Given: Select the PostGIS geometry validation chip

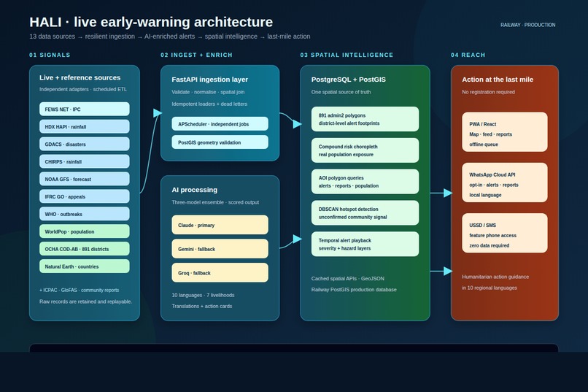Looking at the screenshot, I should point(220,142).
